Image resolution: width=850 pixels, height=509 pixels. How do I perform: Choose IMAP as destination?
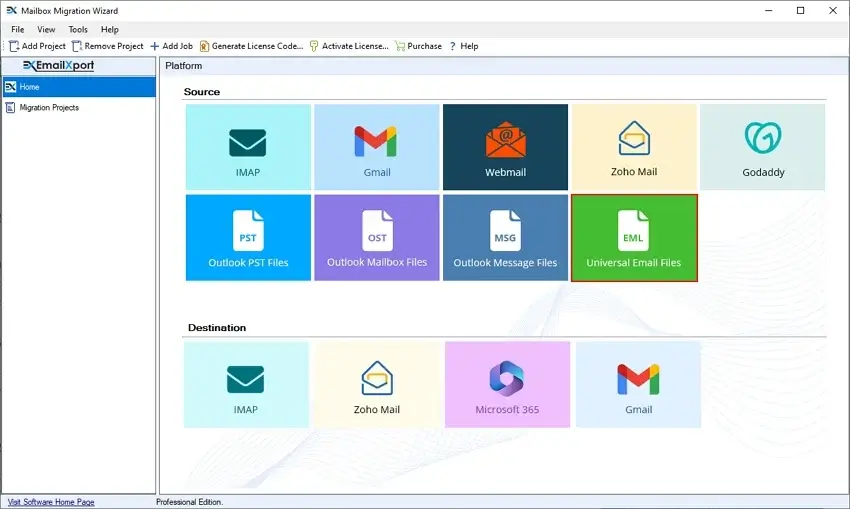pyautogui.click(x=246, y=384)
